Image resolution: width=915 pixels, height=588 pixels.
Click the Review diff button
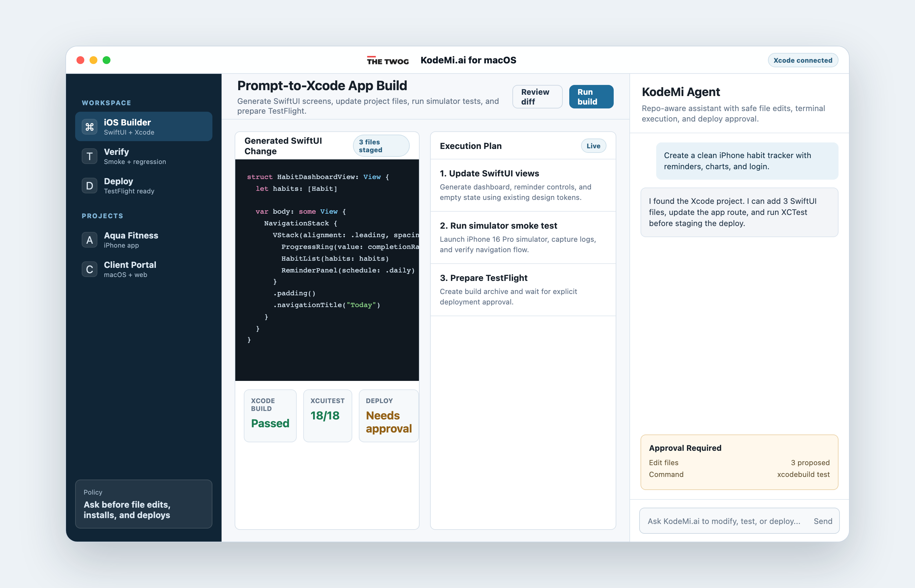pyautogui.click(x=537, y=97)
